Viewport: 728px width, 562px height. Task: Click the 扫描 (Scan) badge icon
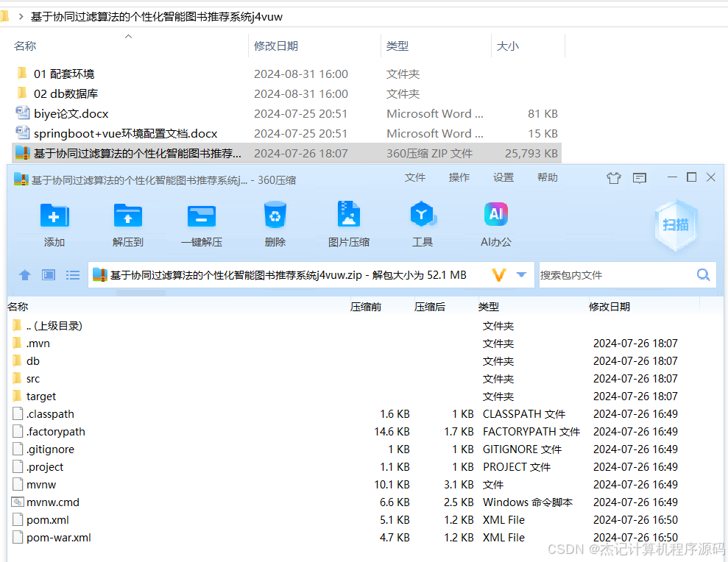tap(675, 227)
